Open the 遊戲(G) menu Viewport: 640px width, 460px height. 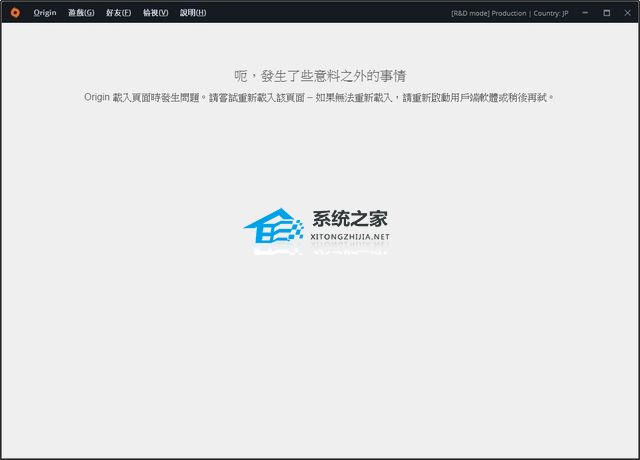point(81,13)
